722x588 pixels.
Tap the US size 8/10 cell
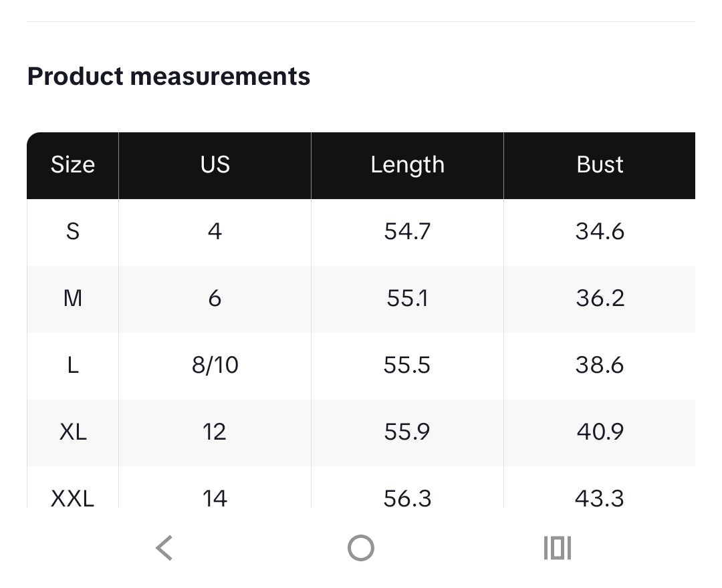215,365
